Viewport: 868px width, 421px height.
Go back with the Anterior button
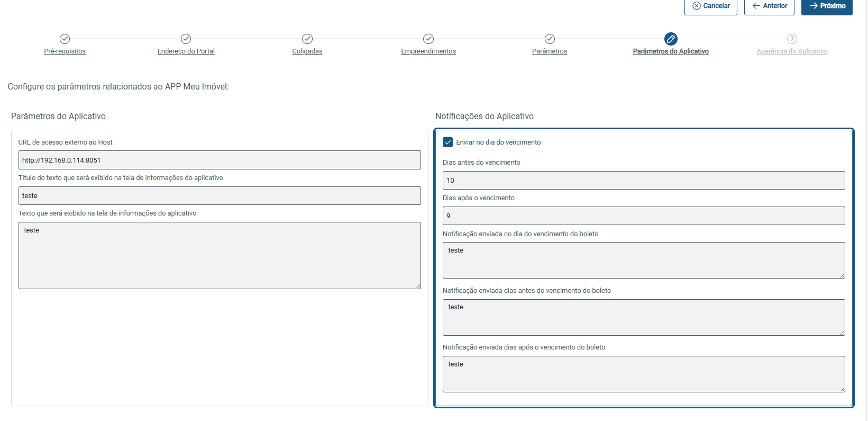(x=769, y=6)
